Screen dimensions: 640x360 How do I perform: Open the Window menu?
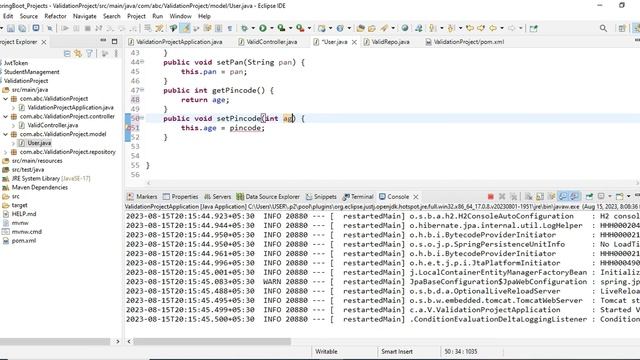pyautogui.click(x=180, y=16)
